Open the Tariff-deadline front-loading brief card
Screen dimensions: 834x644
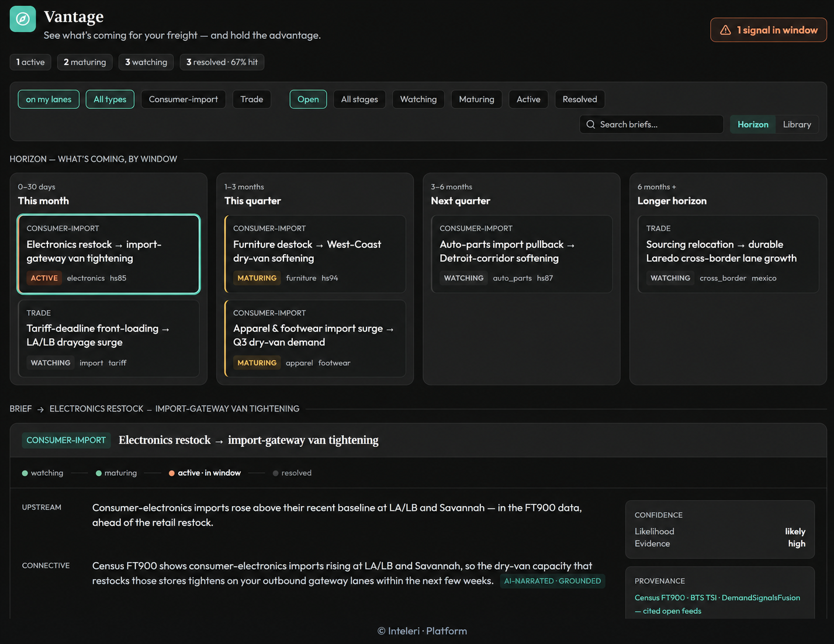click(x=109, y=338)
